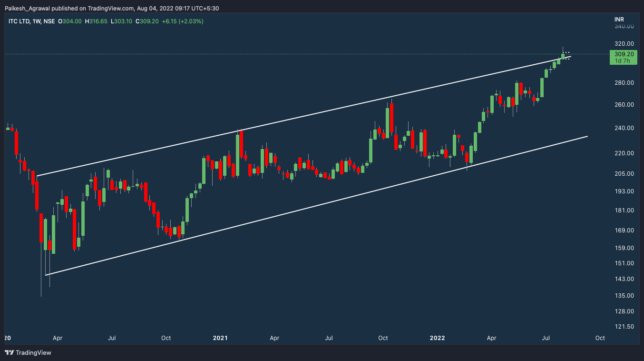
Task: Click the 260.00 price axis label
Action: (624, 105)
